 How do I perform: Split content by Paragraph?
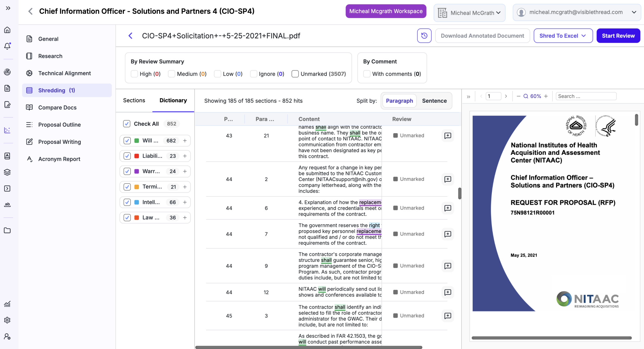click(x=399, y=101)
